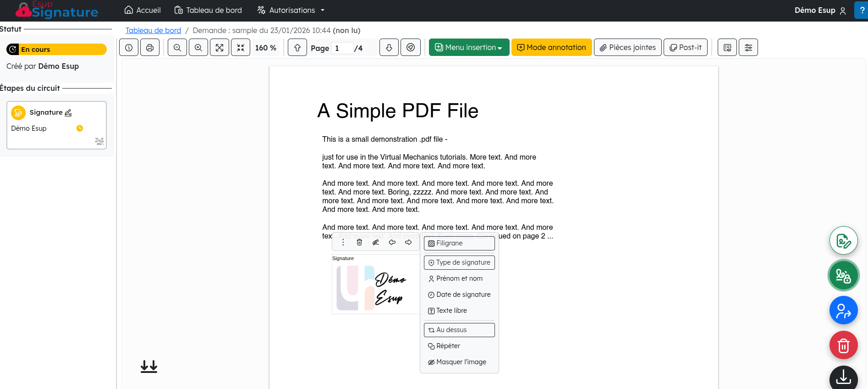The image size is (868, 389).
Task: Click the document info icon
Action: tap(129, 48)
